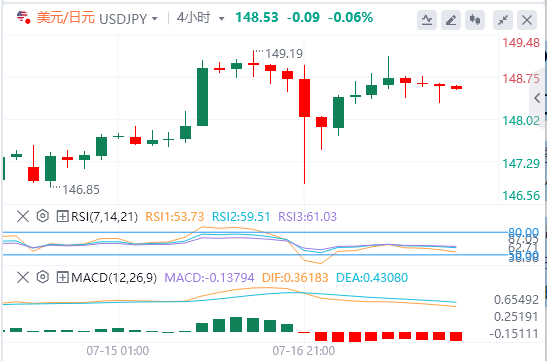547x361 pixels.
Task: Open MACD indicator settings hexagon icon
Action: pyautogui.click(x=43, y=278)
